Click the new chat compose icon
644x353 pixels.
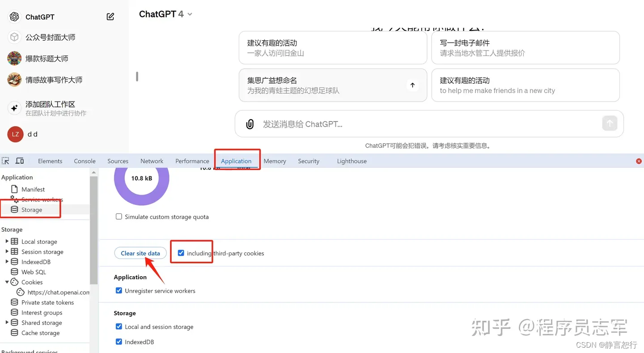point(110,17)
